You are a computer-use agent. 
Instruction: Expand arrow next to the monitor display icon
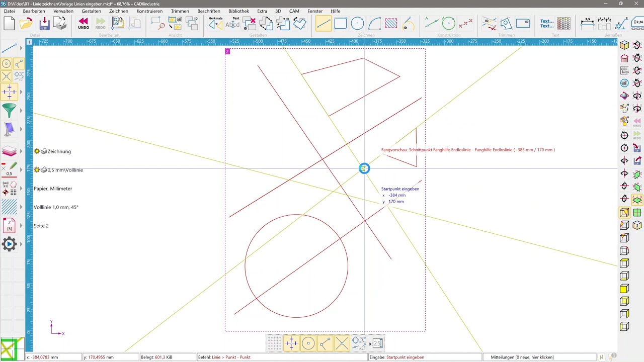coord(21,129)
